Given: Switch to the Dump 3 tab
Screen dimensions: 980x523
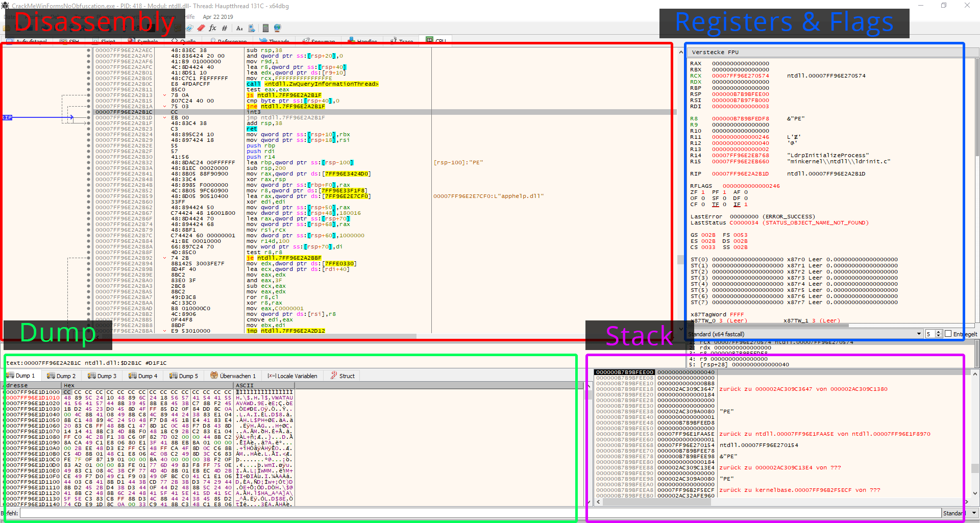Looking at the screenshot, I should coord(102,376).
